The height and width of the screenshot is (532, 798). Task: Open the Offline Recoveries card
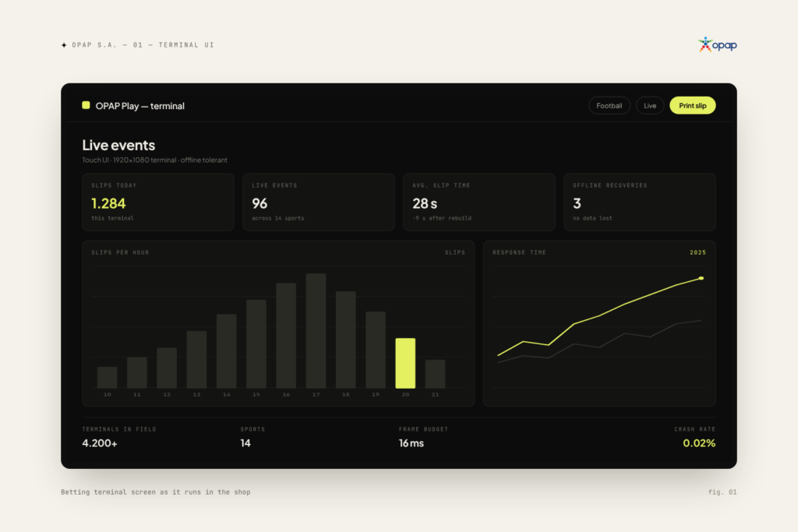coord(640,202)
